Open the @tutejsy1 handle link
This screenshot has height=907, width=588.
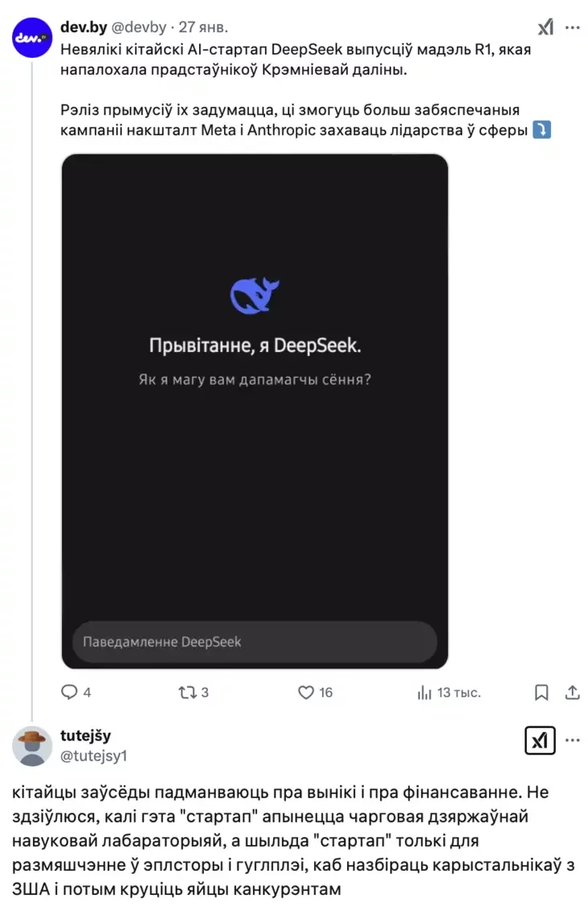coord(94,755)
